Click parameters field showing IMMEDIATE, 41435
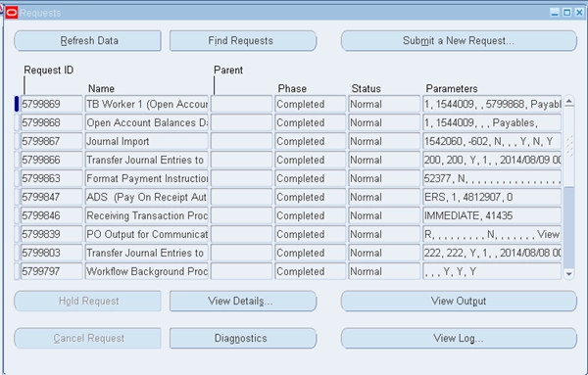 492,215
